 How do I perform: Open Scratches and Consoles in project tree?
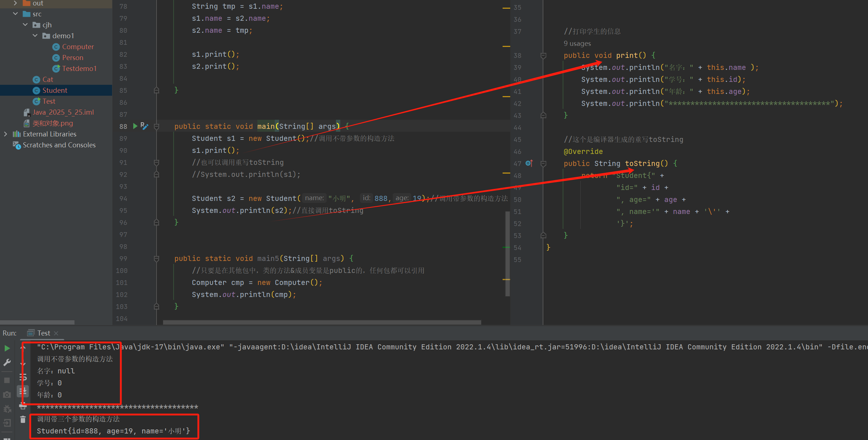click(59, 145)
